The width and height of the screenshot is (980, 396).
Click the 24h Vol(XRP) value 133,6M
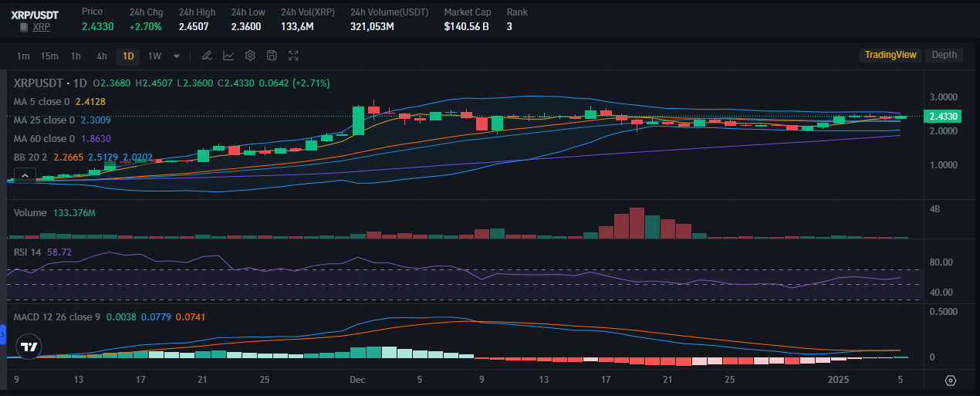[x=297, y=27]
